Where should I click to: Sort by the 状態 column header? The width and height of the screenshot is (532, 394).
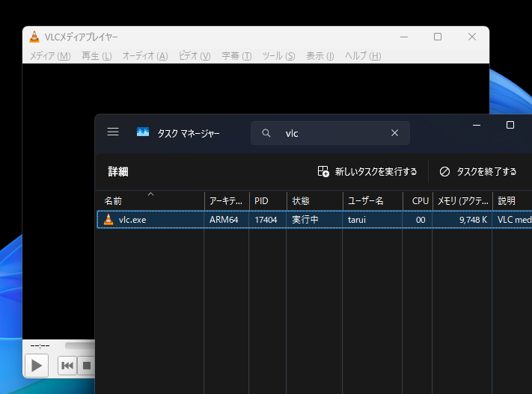314,200
